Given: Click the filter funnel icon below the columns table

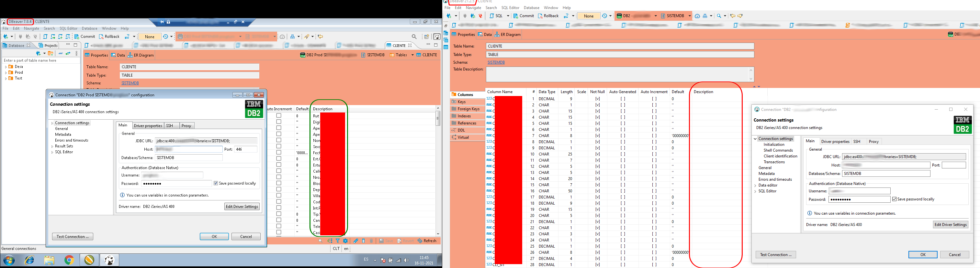Looking at the screenshot, I should click(x=337, y=241).
